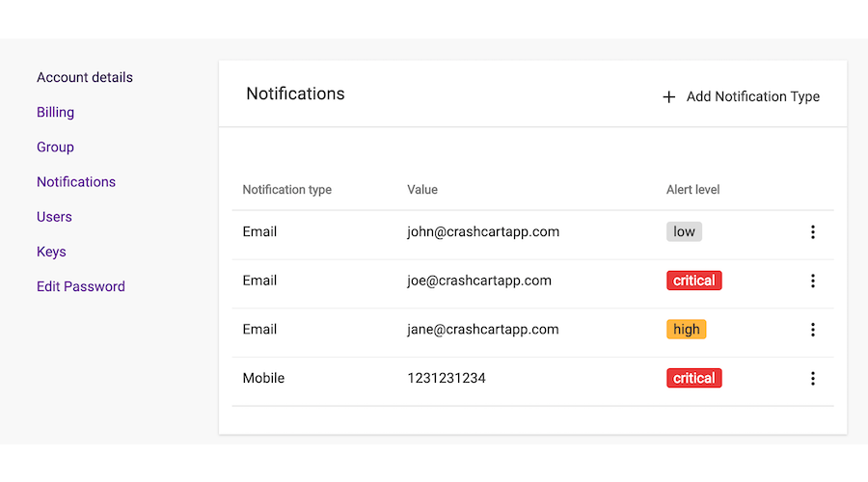The height and width of the screenshot is (482, 868).
Task: Select the john@crashcartapp.com email value
Action: tap(483, 232)
